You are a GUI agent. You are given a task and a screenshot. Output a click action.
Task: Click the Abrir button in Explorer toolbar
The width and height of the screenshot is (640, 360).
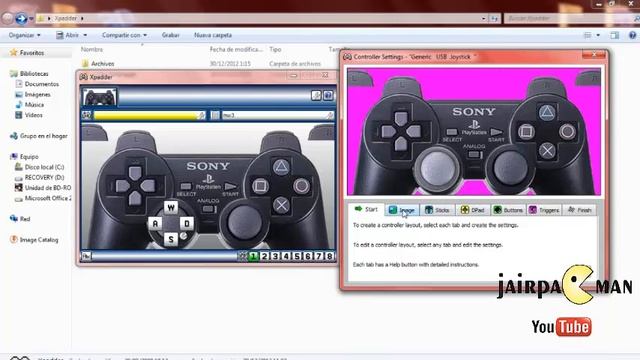pos(67,35)
